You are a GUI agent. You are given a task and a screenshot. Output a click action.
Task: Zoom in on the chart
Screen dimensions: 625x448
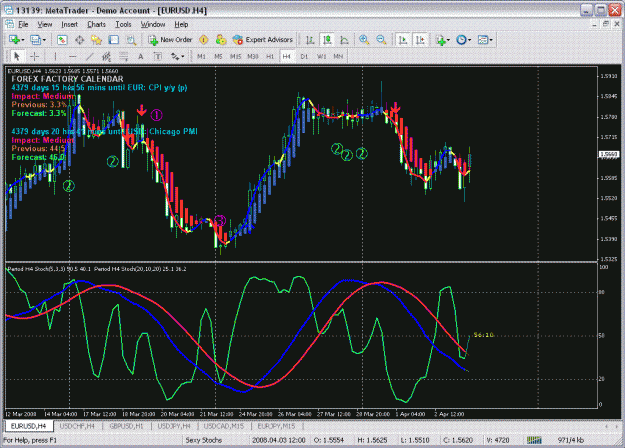[364, 40]
